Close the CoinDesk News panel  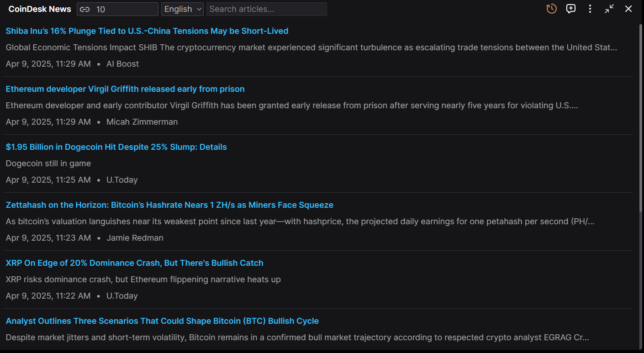(x=628, y=9)
